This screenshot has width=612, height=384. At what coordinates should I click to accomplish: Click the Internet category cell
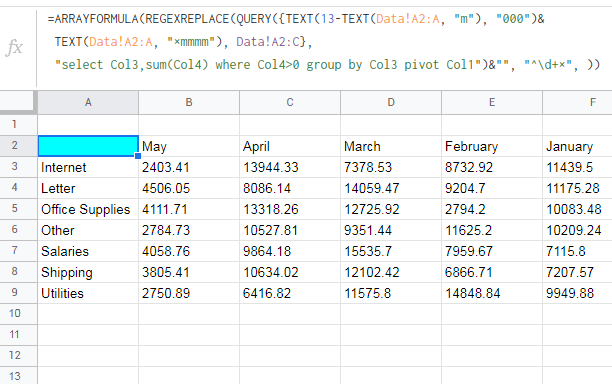click(x=88, y=167)
